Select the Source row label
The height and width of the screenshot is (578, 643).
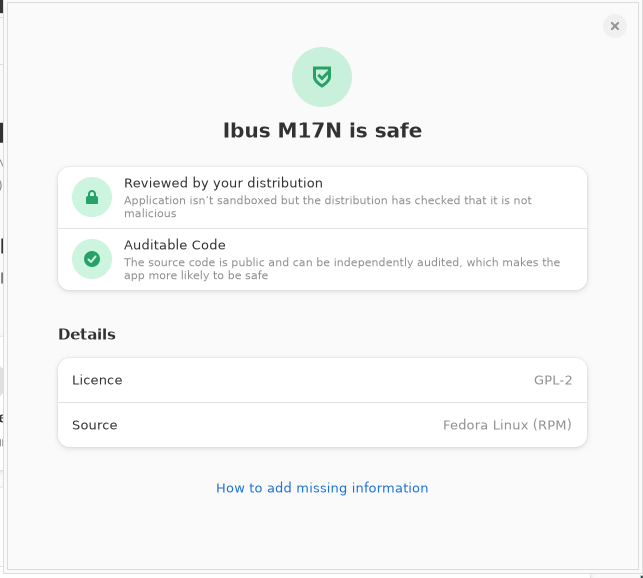click(x=95, y=425)
